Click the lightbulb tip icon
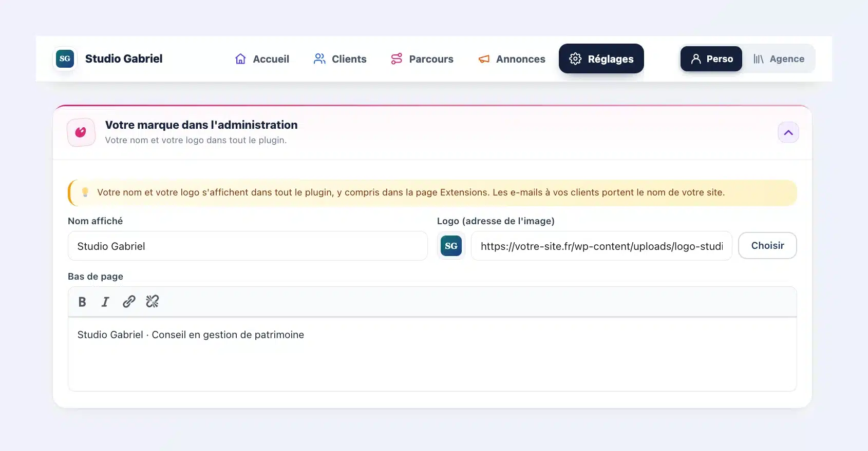Image resolution: width=868 pixels, height=451 pixels. coord(85,192)
